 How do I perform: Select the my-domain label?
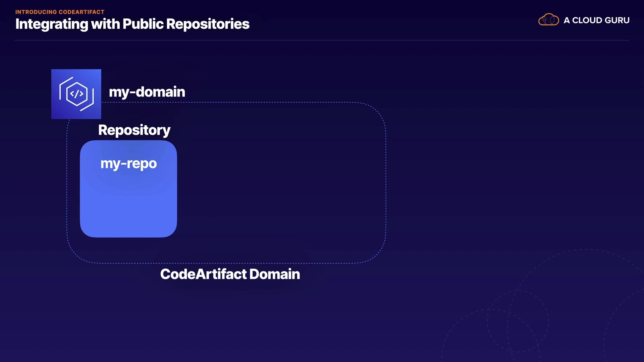pyautogui.click(x=147, y=92)
